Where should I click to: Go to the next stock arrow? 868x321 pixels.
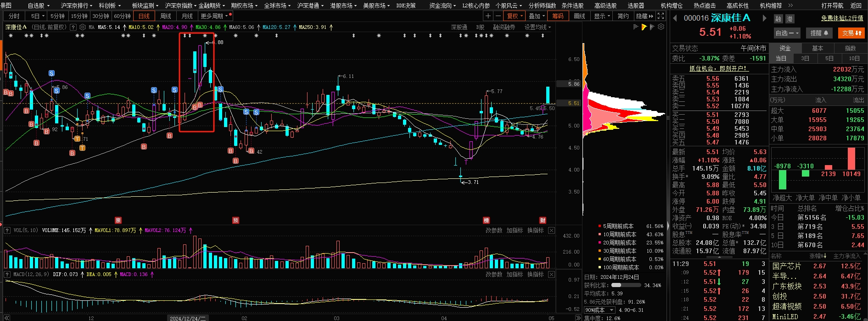[x=764, y=18]
